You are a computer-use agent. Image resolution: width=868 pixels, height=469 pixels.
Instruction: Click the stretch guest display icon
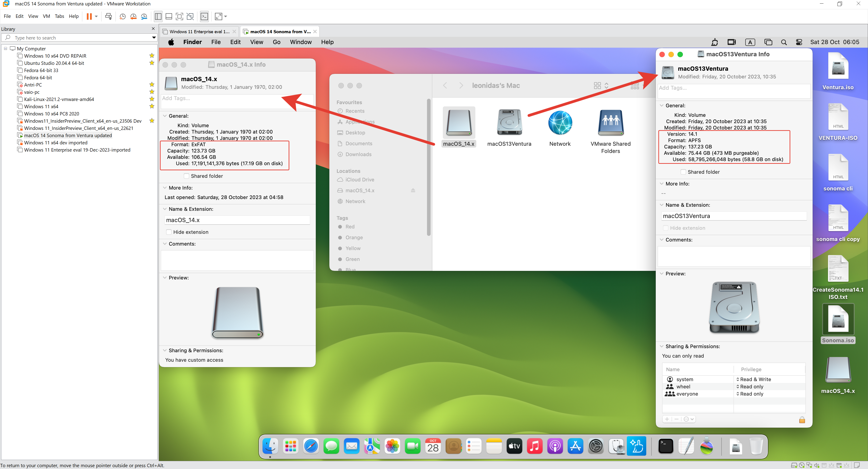point(219,16)
